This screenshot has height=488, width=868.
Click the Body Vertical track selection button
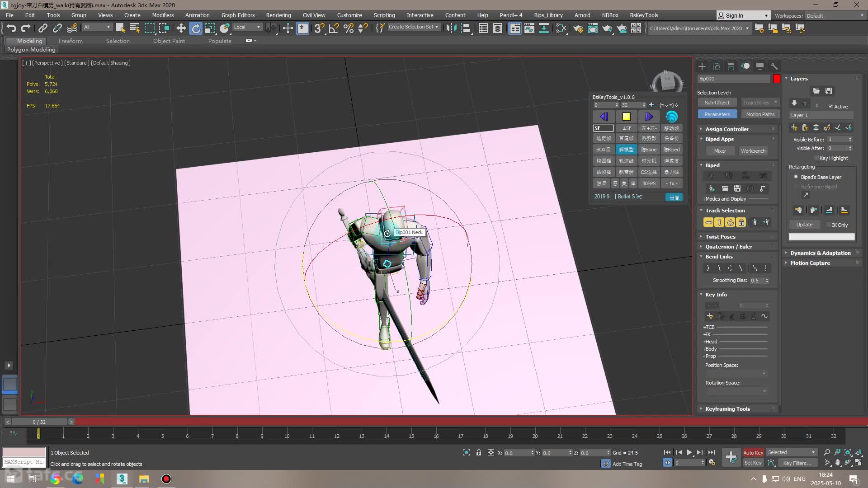tap(719, 222)
